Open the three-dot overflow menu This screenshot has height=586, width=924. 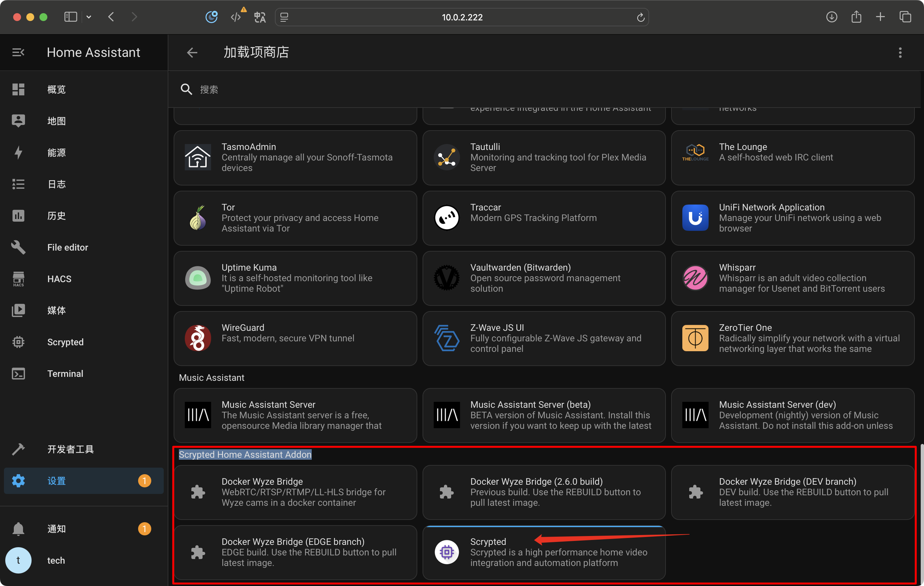point(900,52)
